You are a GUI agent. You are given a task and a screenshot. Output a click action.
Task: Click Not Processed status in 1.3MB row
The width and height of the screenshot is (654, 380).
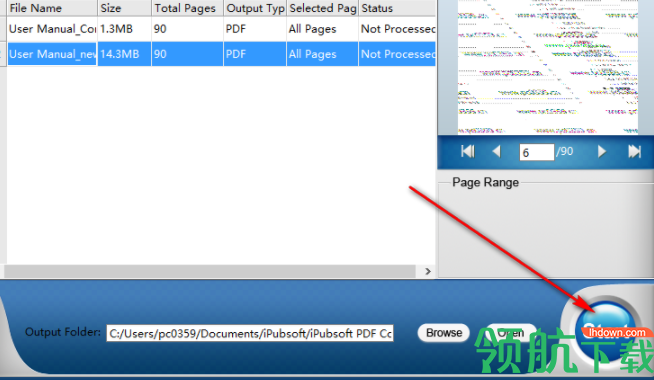[x=397, y=29]
